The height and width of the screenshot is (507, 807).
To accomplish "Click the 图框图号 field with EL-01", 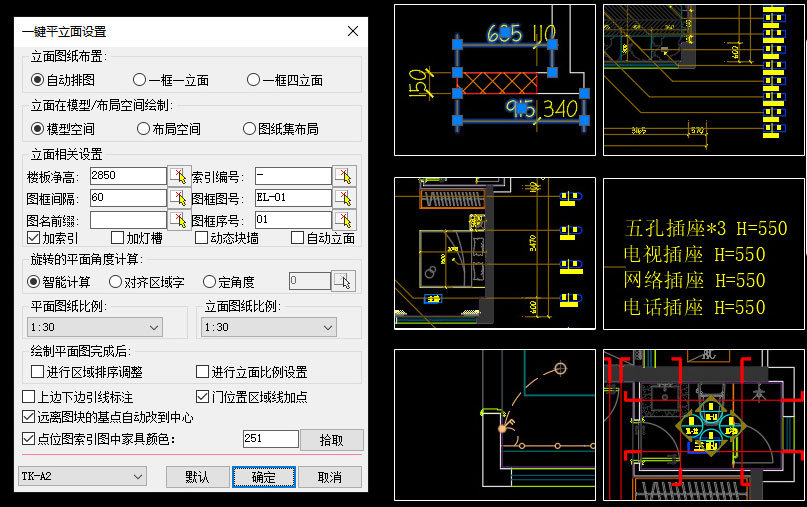I will 293,198.
